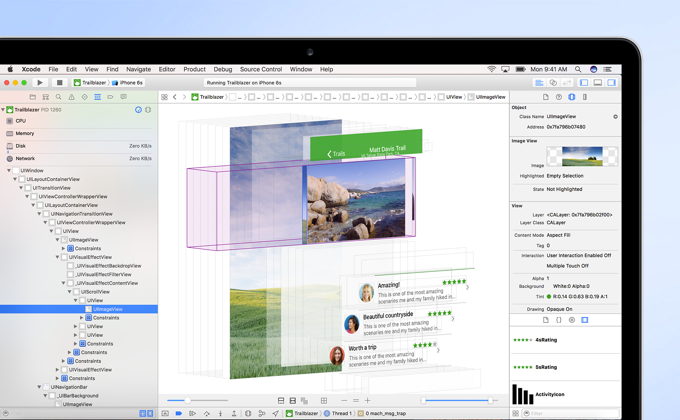Click the Trails back button in view

point(336,154)
